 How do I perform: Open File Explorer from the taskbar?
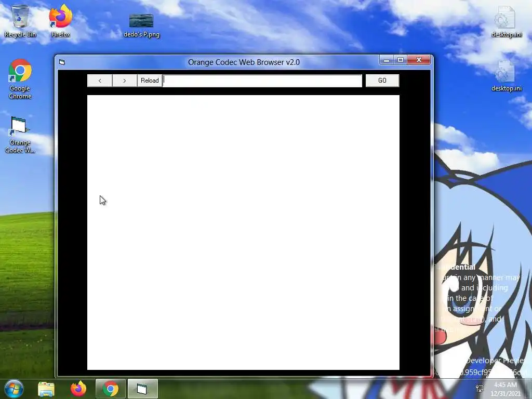coord(46,389)
